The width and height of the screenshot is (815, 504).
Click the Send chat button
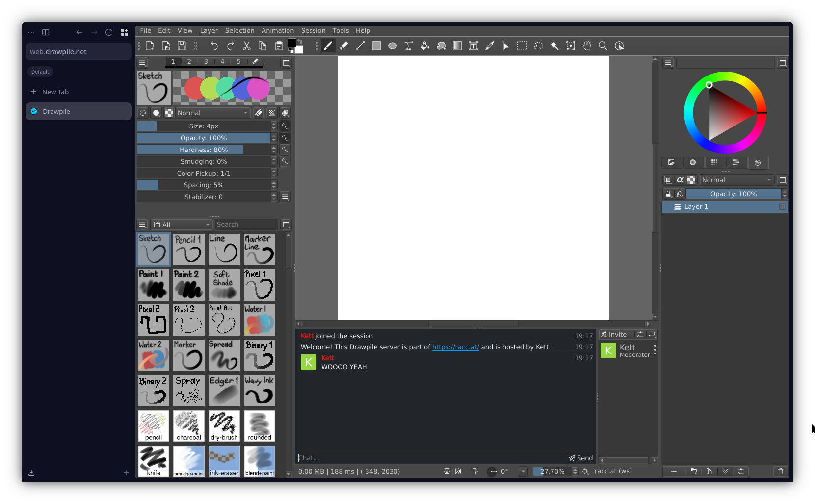(581, 458)
